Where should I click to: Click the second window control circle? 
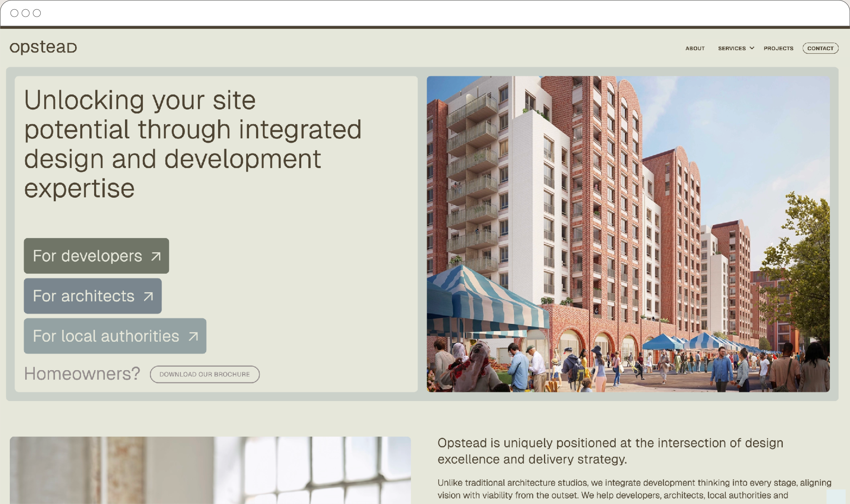click(26, 13)
